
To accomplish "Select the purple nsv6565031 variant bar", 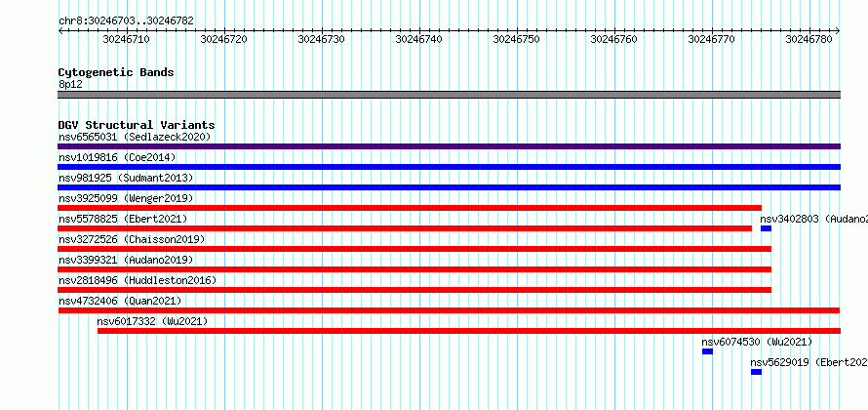I will pos(449,146).
